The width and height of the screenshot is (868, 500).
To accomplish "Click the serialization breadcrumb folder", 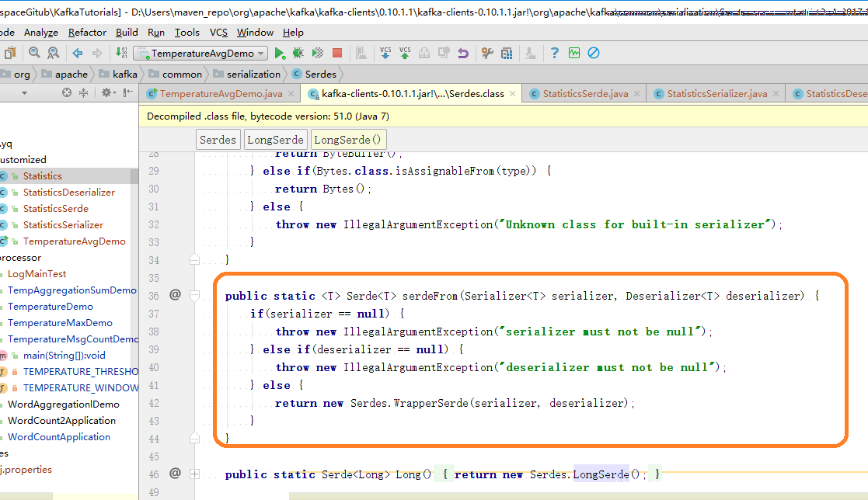I will (247, 74).
